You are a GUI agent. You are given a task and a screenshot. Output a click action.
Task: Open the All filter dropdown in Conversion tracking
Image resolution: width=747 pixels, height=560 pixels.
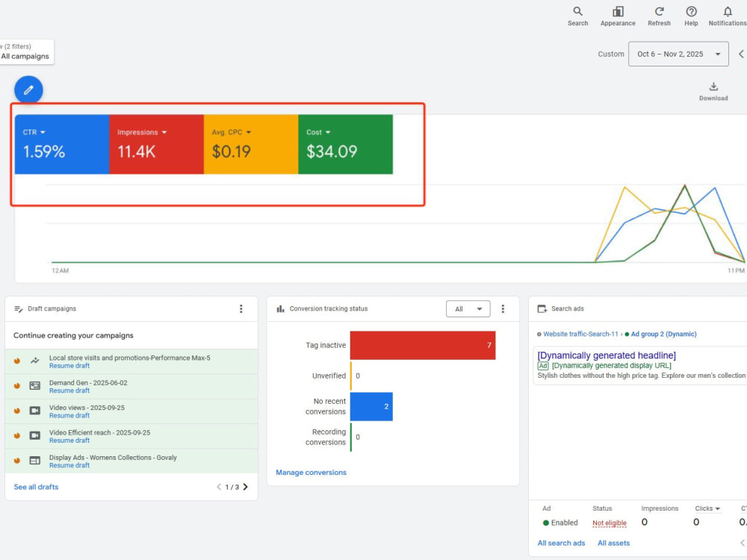(x=468, y=309)
